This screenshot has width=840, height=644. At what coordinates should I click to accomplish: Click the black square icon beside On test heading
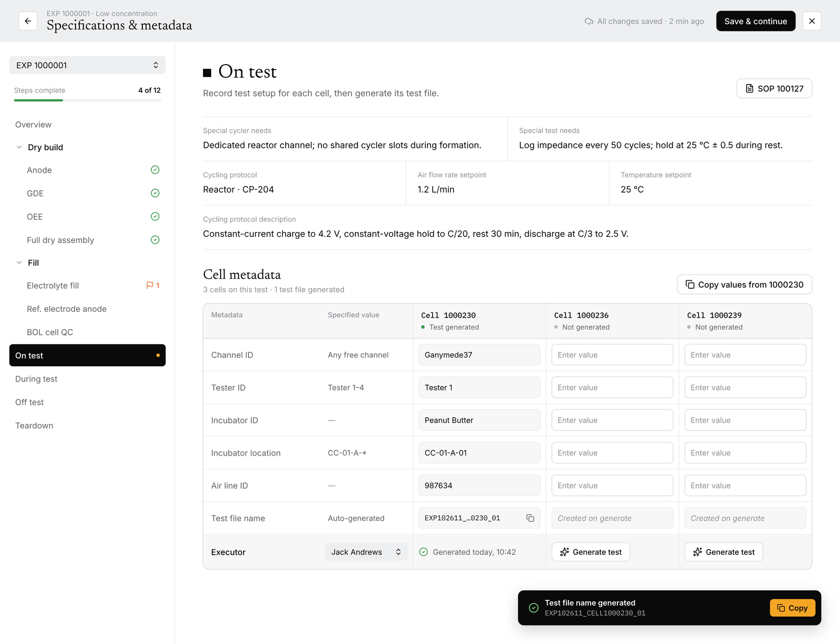click(x=207, y=73)
